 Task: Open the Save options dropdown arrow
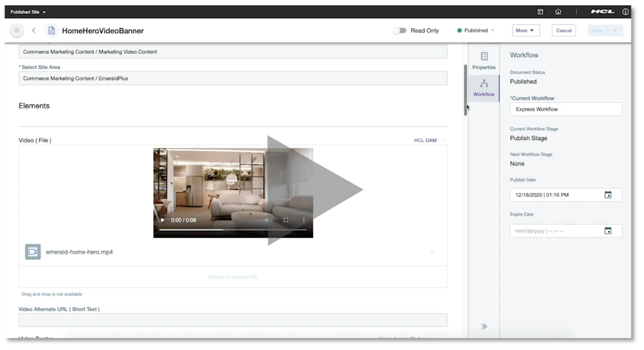pyautogui.click(x=615, y=31)
